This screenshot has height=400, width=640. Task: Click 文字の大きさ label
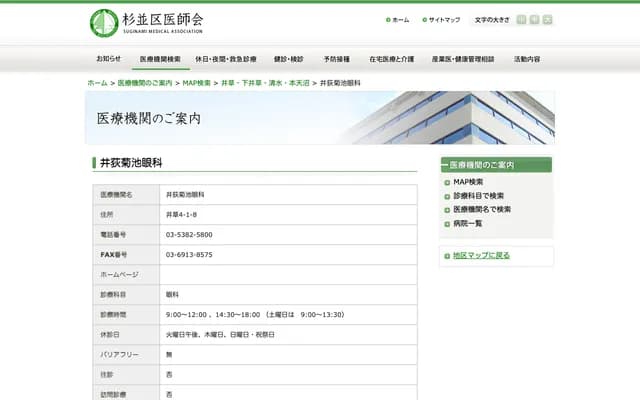(492, 20)
